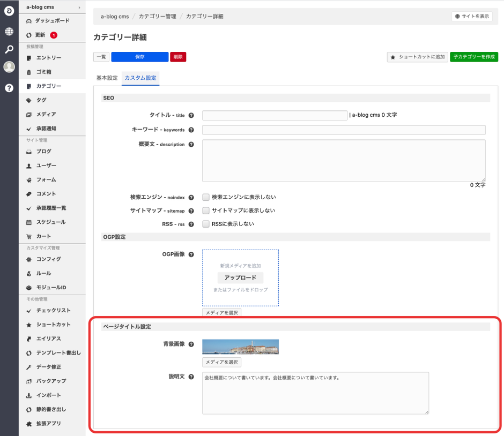The height and width of the screenshot is (436, 504).
Task: Open the help icon in the dark rail
Action: [x=8, y=87]
